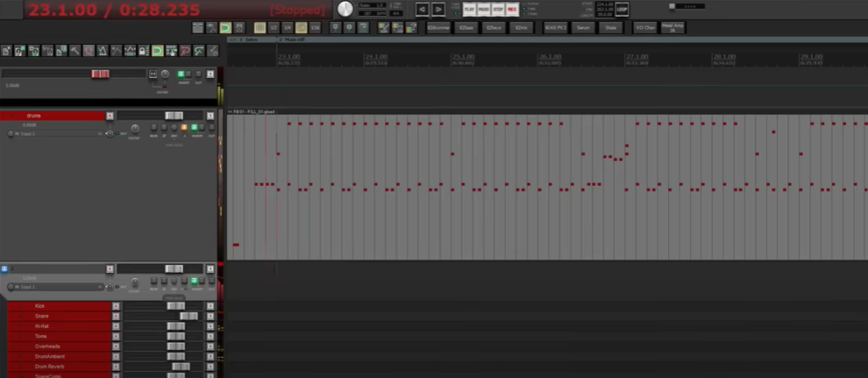Open Input 1 dropdown on track 2
The image size is (868, 378).
pos(57,287)
